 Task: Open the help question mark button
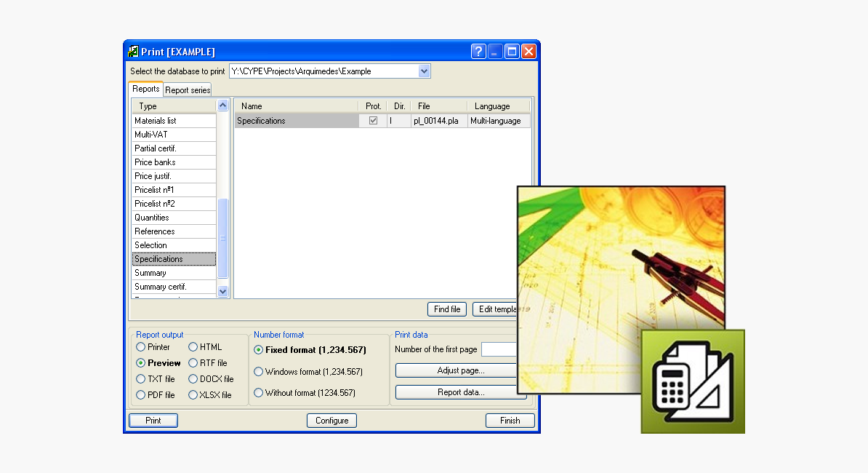478,52
